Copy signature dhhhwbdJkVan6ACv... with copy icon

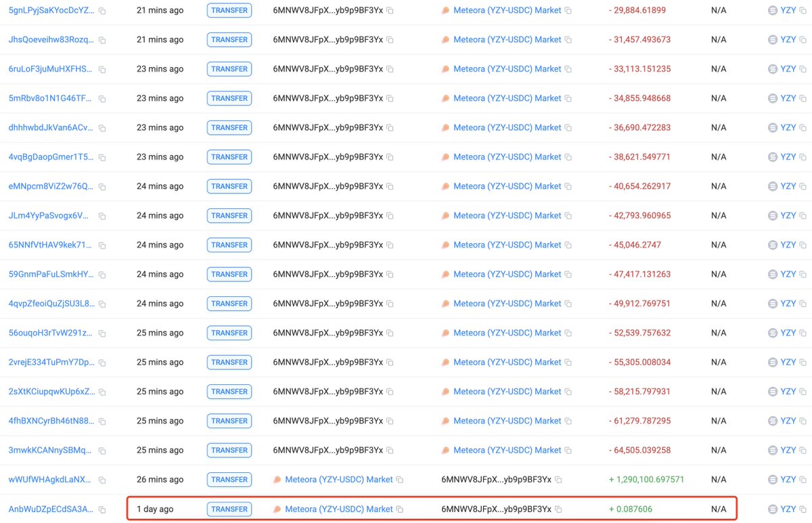coord(102,129)
